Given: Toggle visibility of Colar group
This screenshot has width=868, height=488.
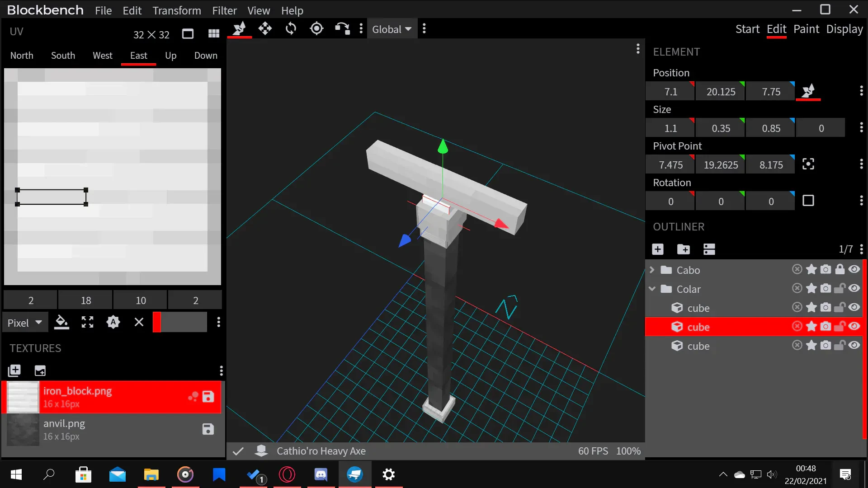Looking at the screenshot, I should pos(854,289).
